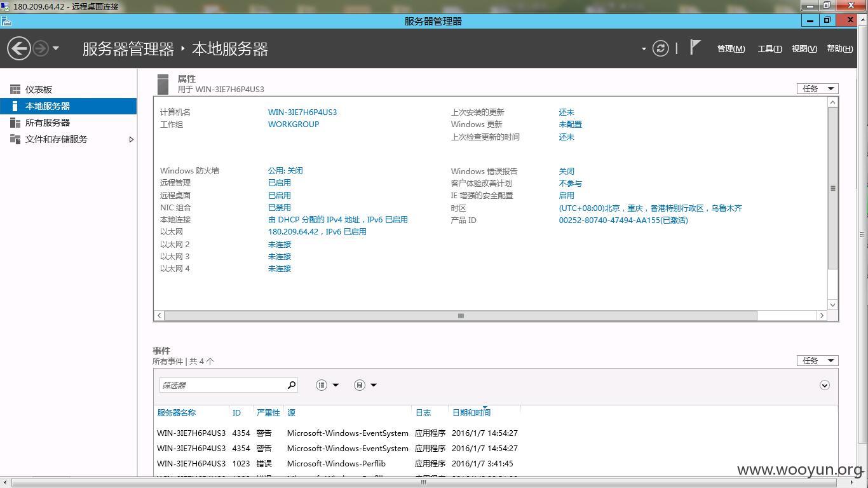Image resolution: width=868 pixels, height=488 pixels.
Task: Sort by 服务器名称 column header
Action: [177, 412]
